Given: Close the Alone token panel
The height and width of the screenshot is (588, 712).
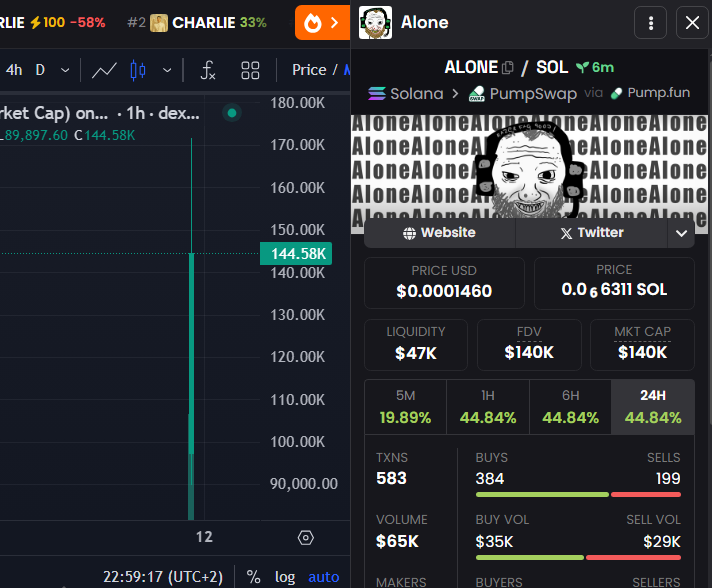Looking at the screenshot, I should [x=692, y=23].
